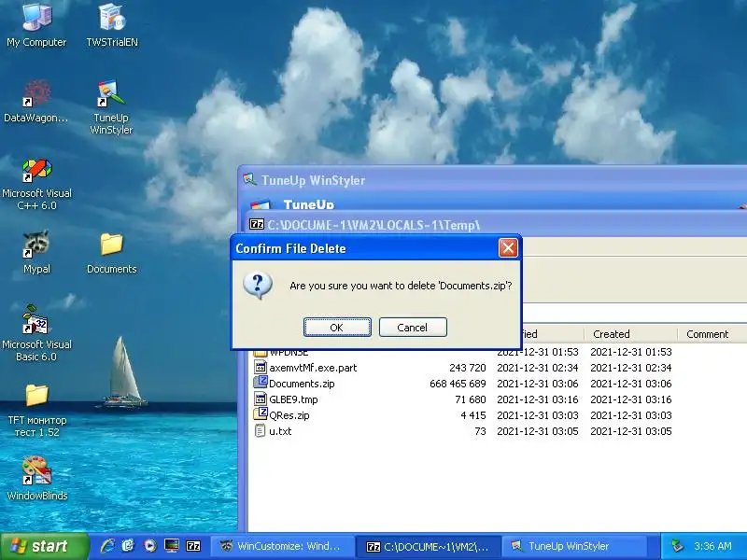The height and width of the screenshot is (560, 747).
Task: Launch 7-Zip from the Quick Launch bar
Action: coord(193,546)
